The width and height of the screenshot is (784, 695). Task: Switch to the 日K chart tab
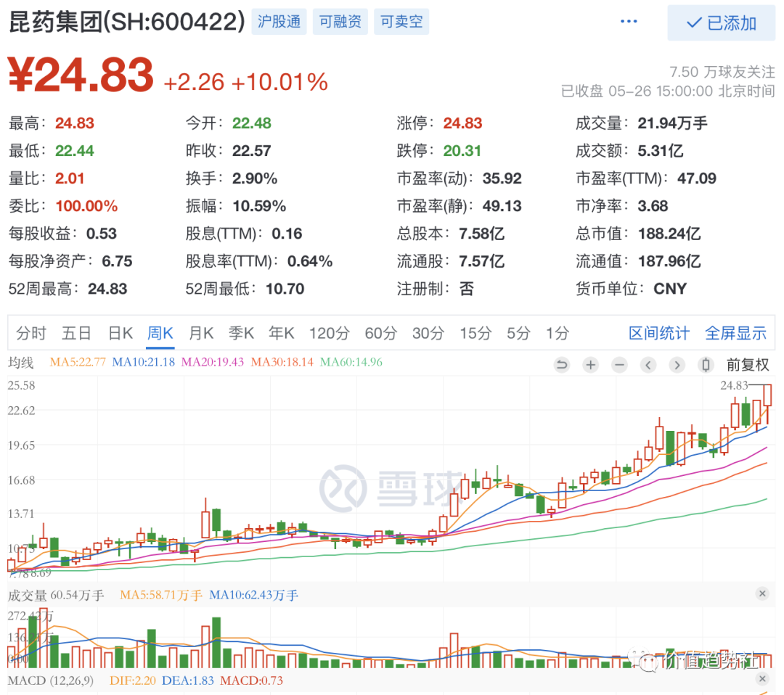point(121,333)
